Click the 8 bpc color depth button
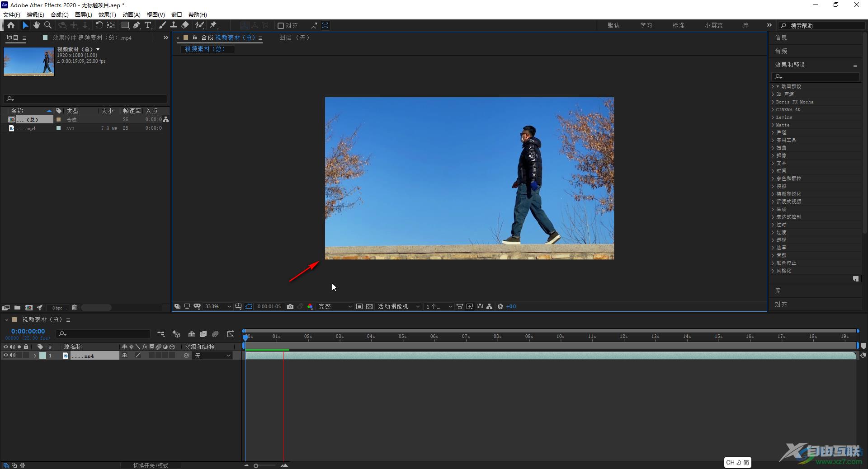868x469 pixels. 57,308
